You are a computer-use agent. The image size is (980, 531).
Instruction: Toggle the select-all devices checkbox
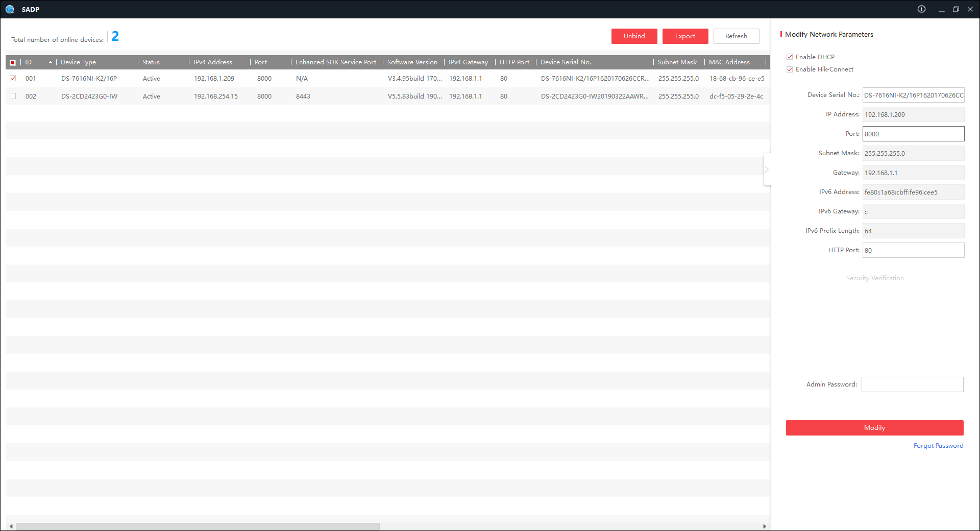[13, 62]
